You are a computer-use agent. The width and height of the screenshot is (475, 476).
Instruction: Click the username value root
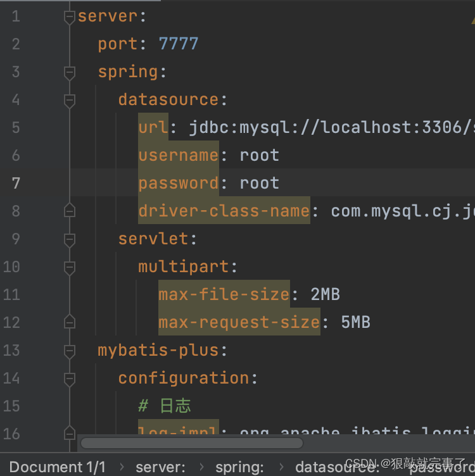click(260, 155)
